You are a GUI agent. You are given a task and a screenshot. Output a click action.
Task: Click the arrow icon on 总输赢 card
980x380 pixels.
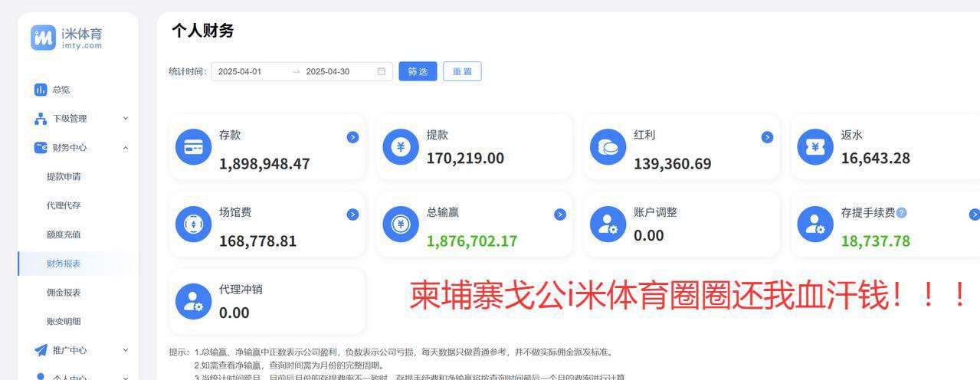coord(560,215)
